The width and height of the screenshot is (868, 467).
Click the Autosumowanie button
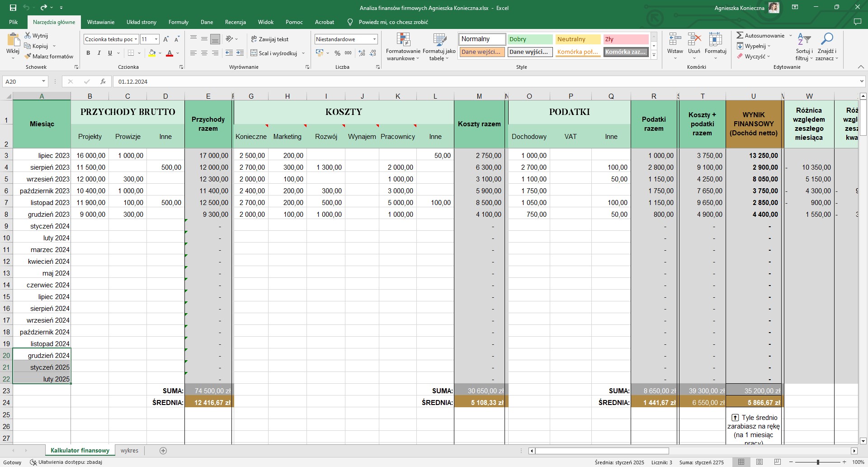point(760,36)
